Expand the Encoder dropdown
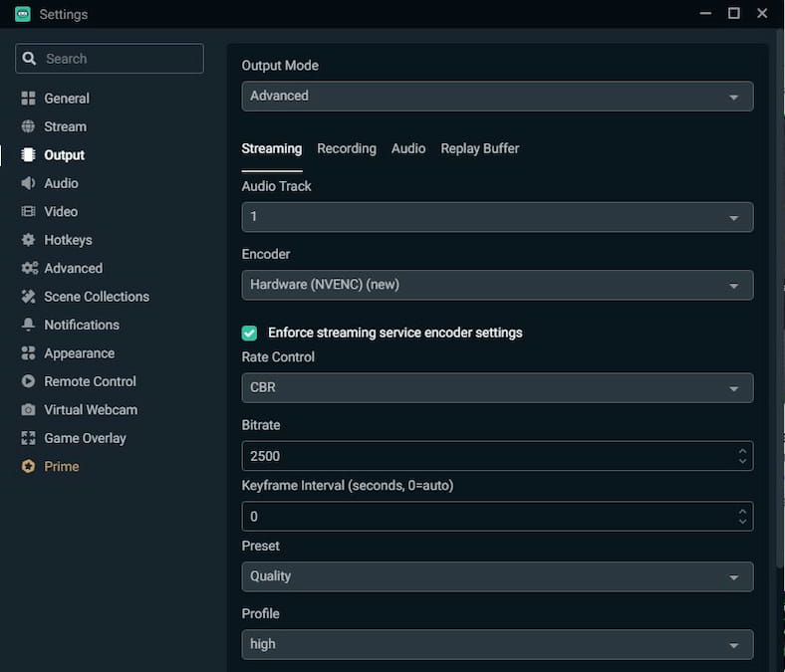This screenshot has width=785, height=672. tap(497, 285)
